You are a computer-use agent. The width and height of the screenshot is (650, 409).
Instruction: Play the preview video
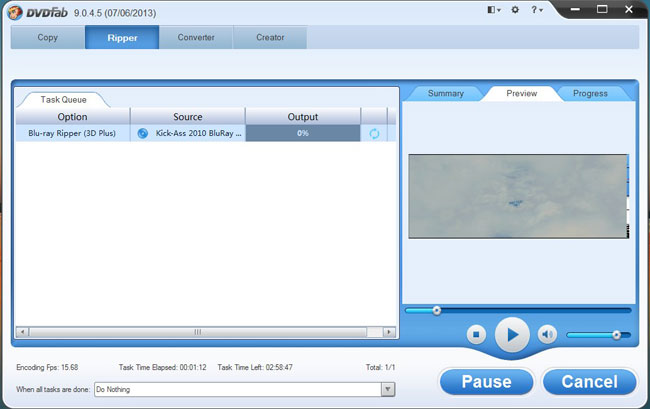pos(512,335)
